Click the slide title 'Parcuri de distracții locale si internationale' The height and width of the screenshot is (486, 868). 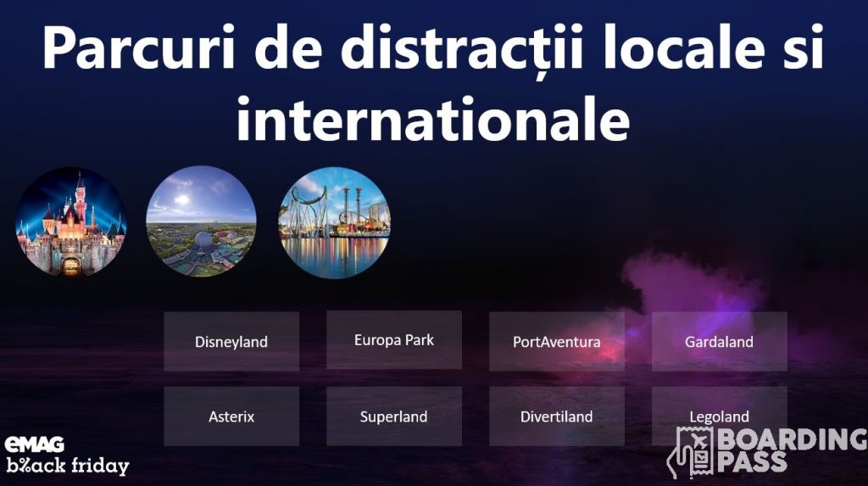click(x=433, y=82)
